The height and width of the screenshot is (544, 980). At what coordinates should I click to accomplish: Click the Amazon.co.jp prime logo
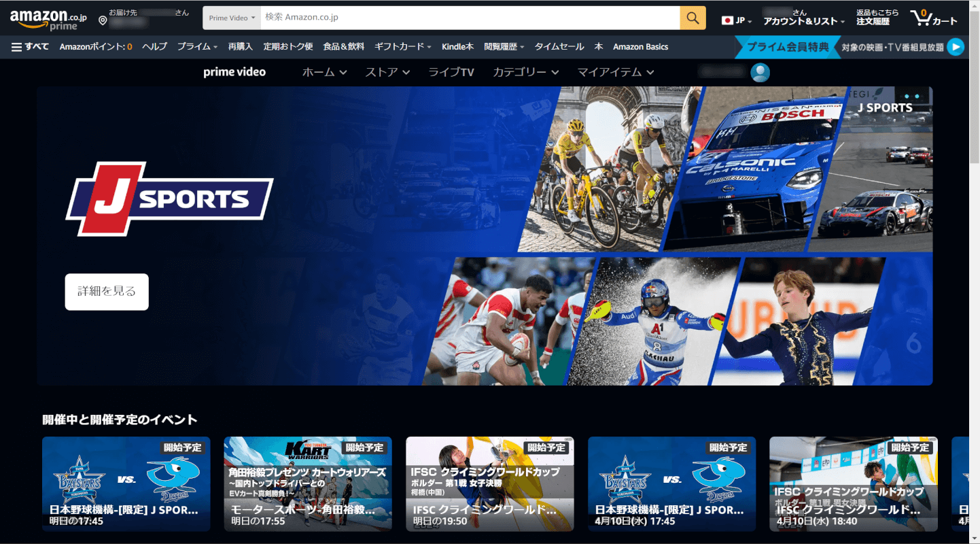click(x=48, y=18)
